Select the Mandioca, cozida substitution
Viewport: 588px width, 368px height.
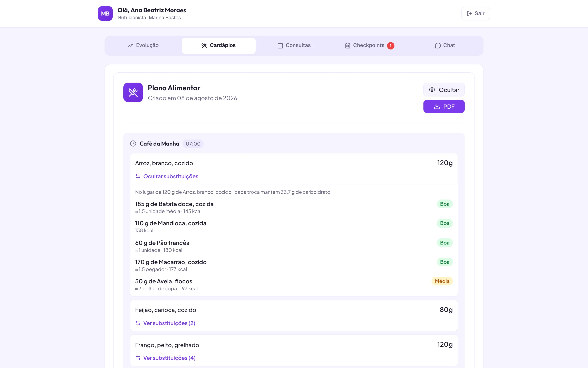point(294,226)
